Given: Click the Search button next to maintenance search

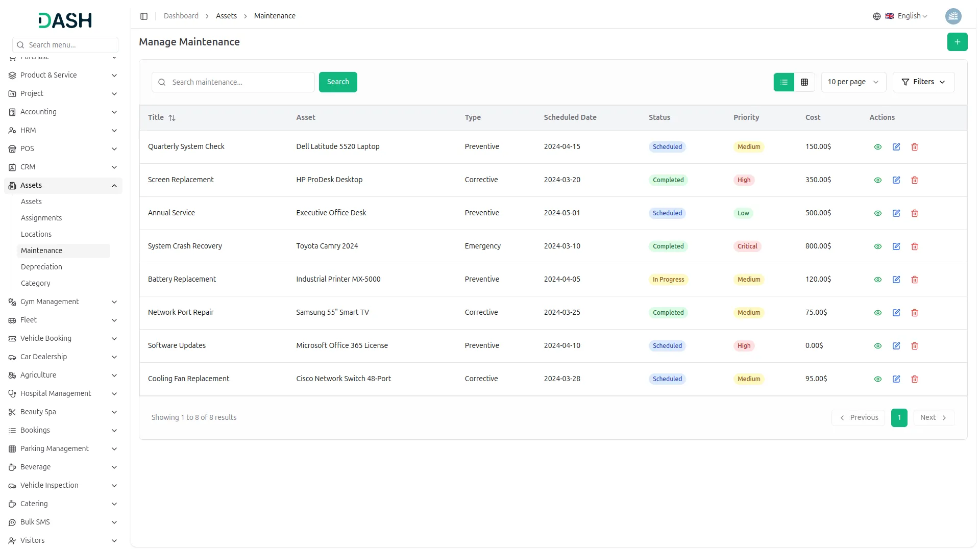Looking at the screenshot, I should (337, 82).
